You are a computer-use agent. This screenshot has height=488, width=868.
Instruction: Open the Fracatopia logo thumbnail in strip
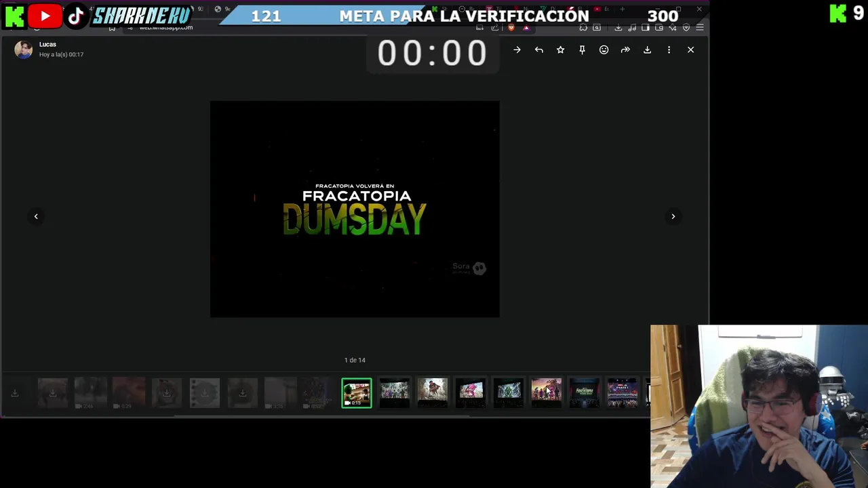585,393
